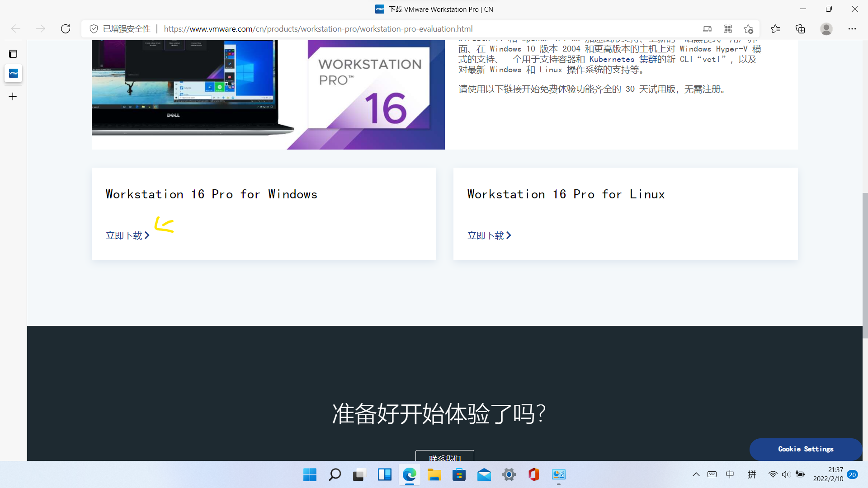Click the browser Back arrow
This screenshot has width=868, height=488.
(16, 29)
